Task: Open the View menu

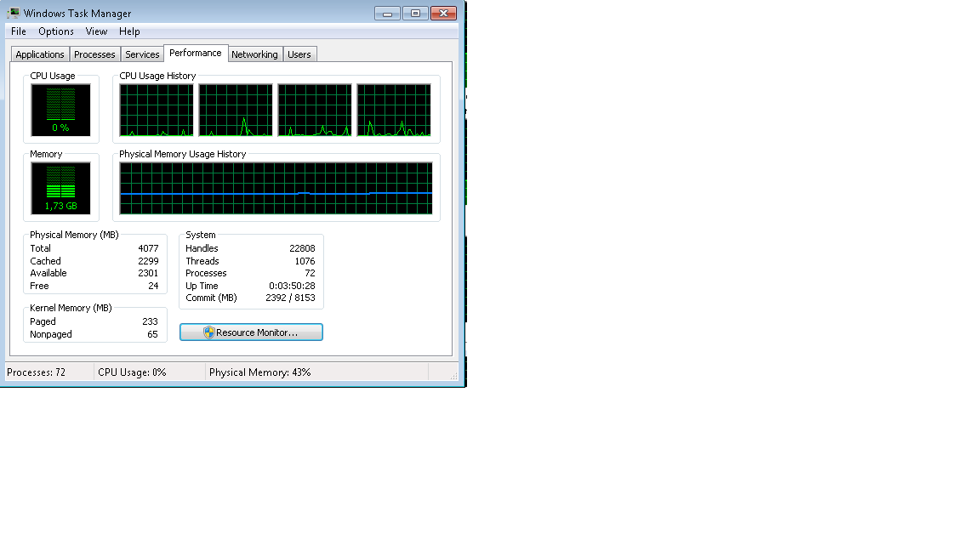Action: coord(96,31)
